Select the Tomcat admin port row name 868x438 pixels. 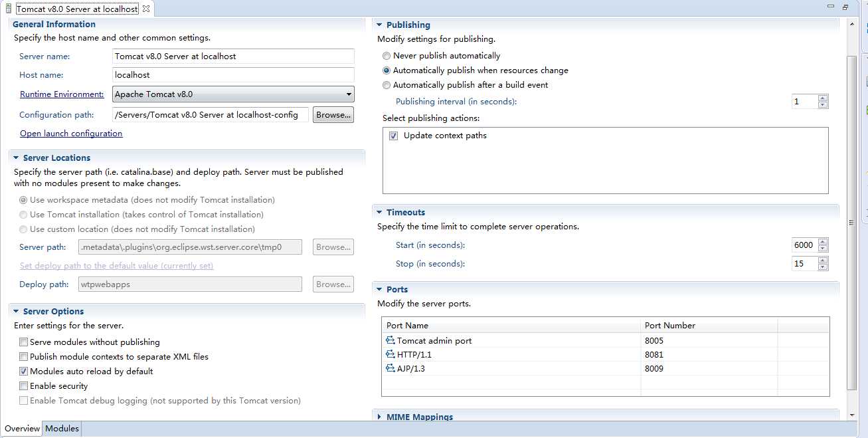click(434, 341)
